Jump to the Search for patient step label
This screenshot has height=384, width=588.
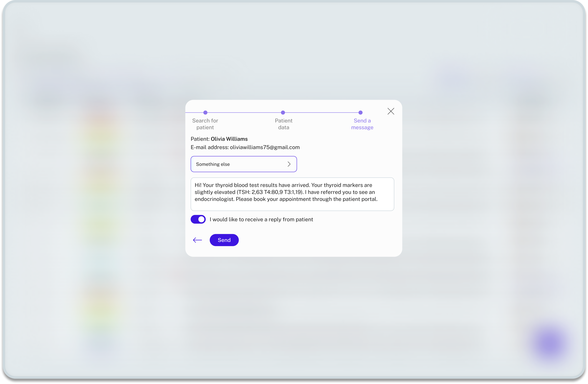pos(205,124)
